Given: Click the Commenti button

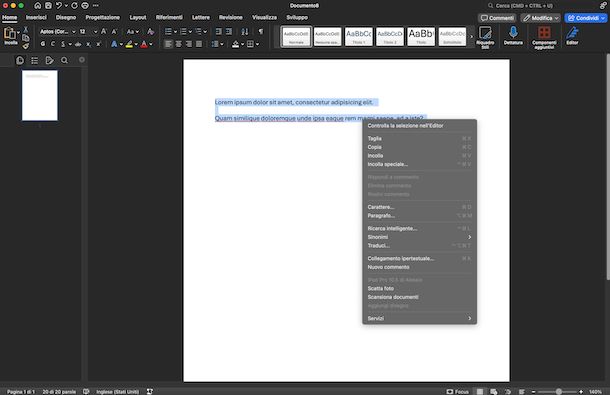Looking at the screenshot, I should pyautogui.click(x=497, y=18).
